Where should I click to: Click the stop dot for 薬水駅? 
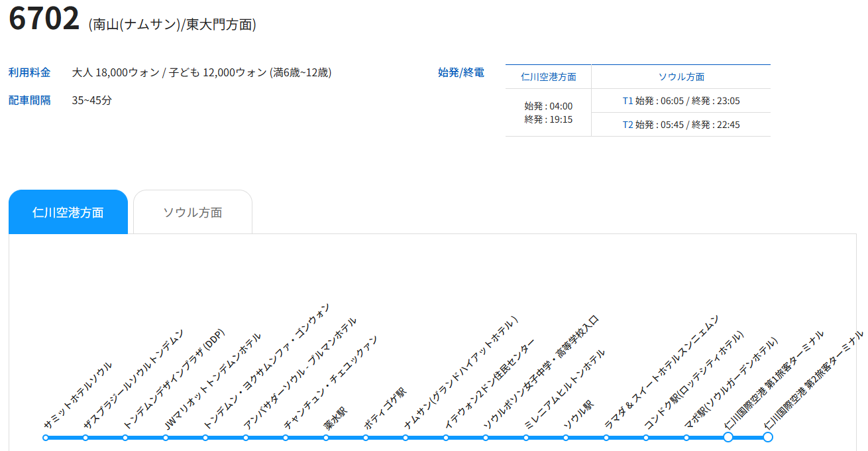tap(326, 438)
